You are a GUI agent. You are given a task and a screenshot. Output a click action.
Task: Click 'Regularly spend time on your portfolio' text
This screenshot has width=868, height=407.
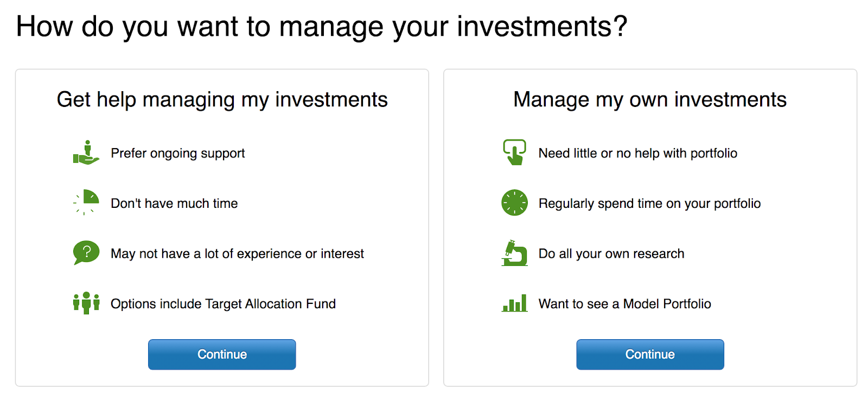pos(649,203)
